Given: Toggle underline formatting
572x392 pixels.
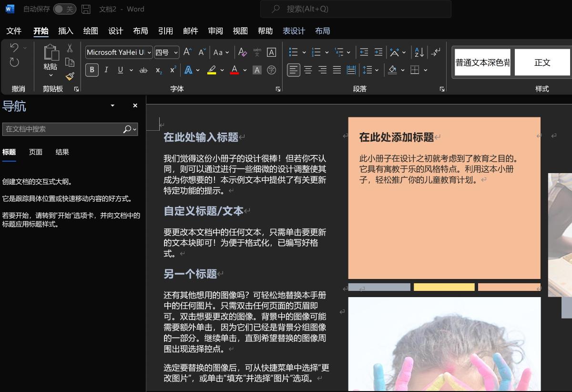Looking at the screenshot, I should click(x=120, y=70).
